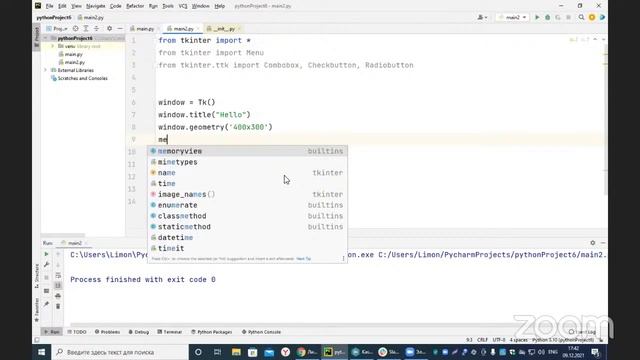The height and width of the screenshot is (360, 640).
Task: Open Project panel settings gear
Action: 109,29
